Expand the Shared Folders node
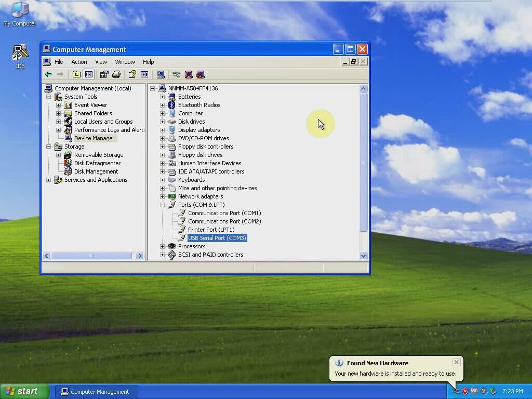This screenshot has width=532, height=399. point(58,113)
